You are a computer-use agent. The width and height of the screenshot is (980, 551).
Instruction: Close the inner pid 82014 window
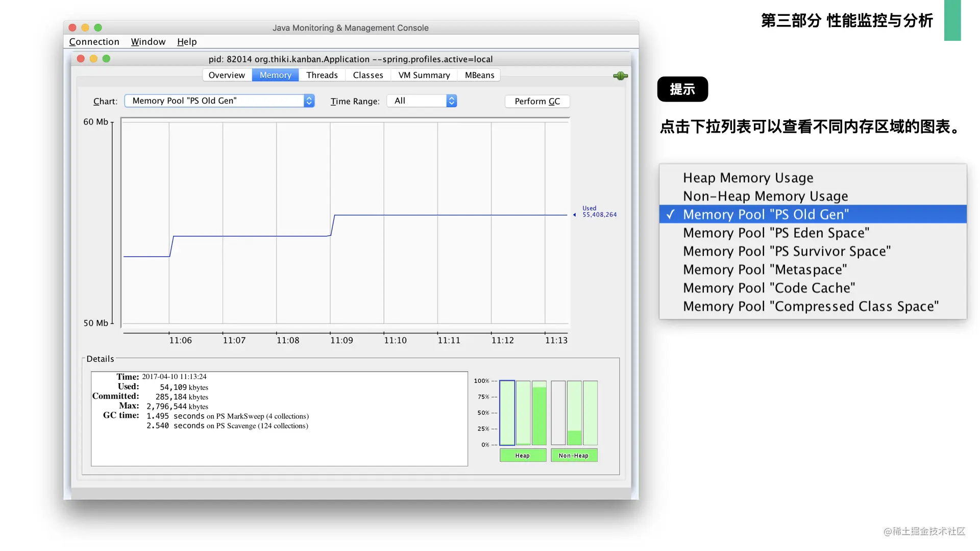pos(81,59)
